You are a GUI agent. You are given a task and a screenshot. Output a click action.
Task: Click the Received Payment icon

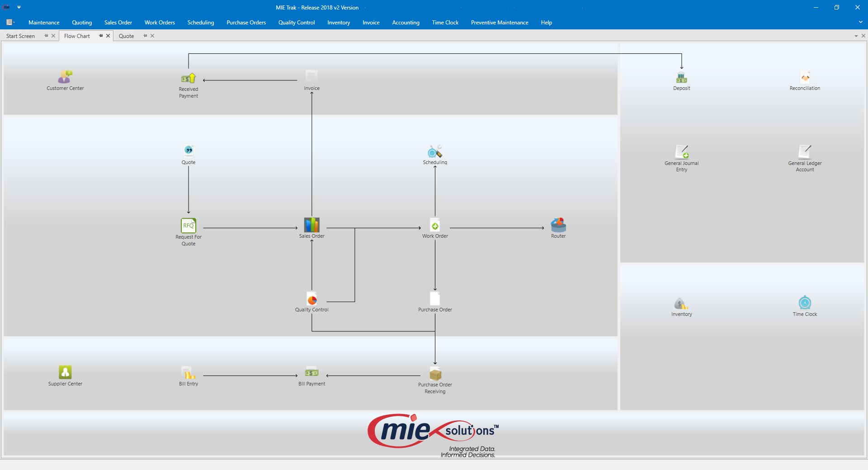[188, 78]
